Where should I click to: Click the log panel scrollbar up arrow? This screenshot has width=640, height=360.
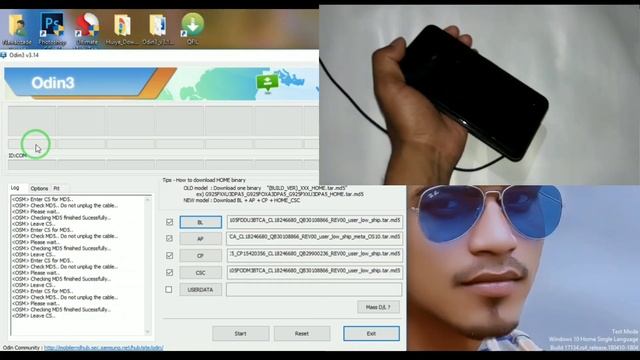point(148,200)
